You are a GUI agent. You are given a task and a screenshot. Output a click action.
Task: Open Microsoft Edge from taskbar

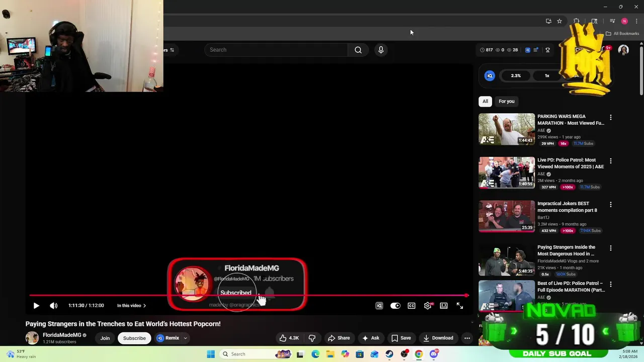tap(315, 354)
